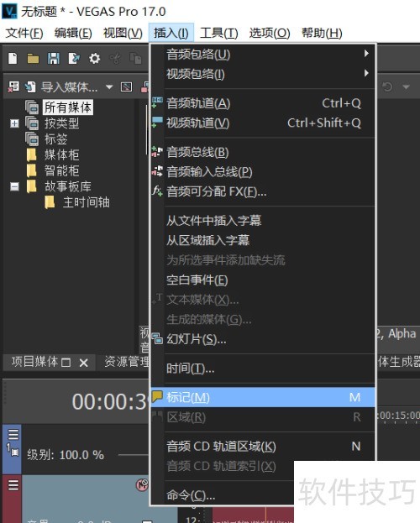
Task: Open the 文件 menu
Action: point(24,33)
